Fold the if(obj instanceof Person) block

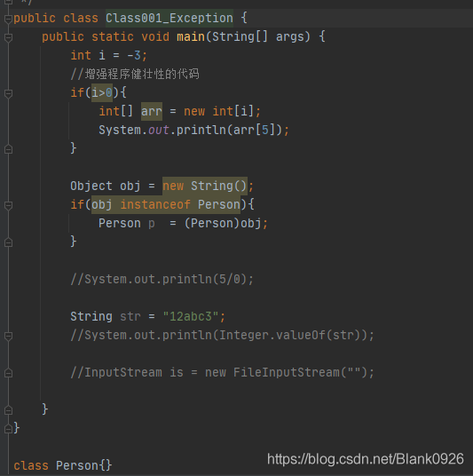tap(8, 205)
